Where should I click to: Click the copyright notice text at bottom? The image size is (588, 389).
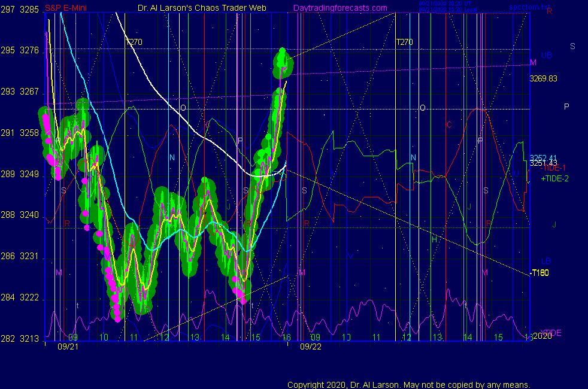408,384
